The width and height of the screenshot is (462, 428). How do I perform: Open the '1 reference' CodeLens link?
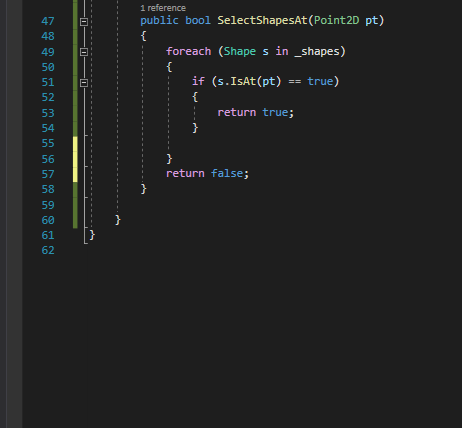click(x=163, y=8)
